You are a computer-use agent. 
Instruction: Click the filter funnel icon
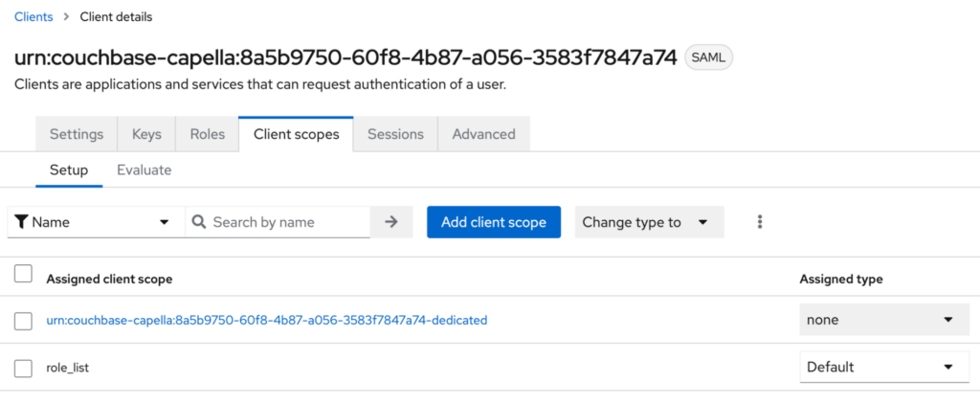pyautogui.click(x=21, y=222)
